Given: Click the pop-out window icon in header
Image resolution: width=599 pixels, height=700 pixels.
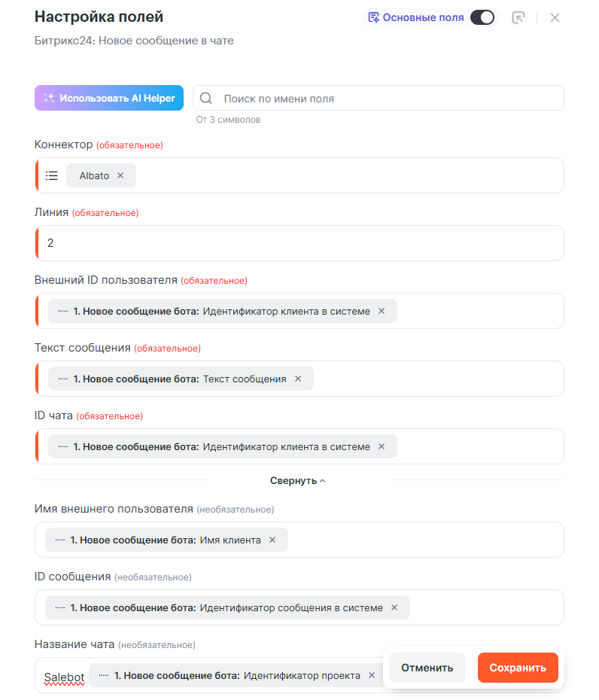Looking at the screenshot, I should (x=518, y=17).
